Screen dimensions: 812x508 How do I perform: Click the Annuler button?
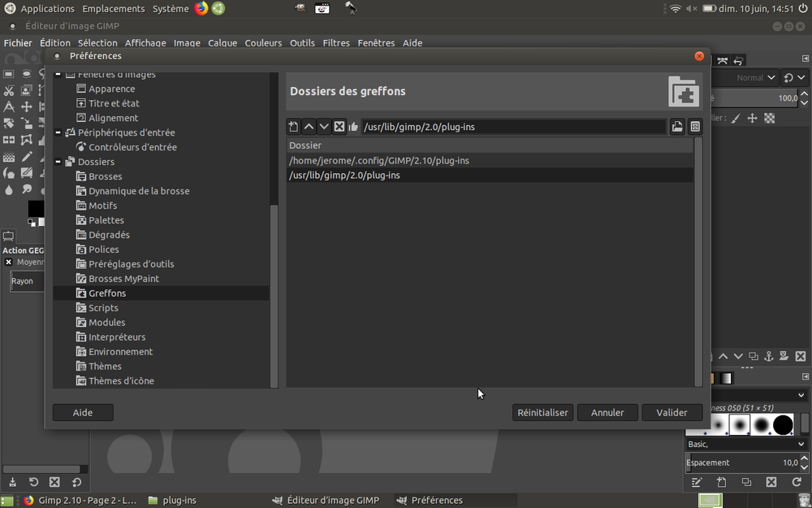tap(607, 413)
